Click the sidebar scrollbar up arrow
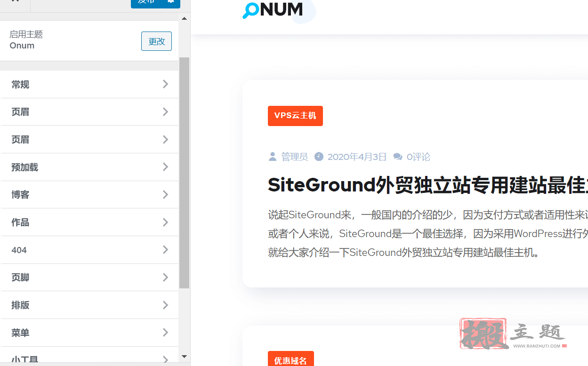The width and height of the screenshot is (588, 366). (184, 18)
